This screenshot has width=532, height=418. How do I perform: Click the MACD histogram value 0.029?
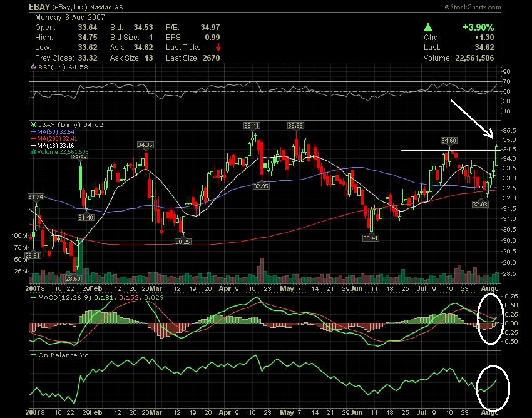pyautogui.click(x=154, y=298)
